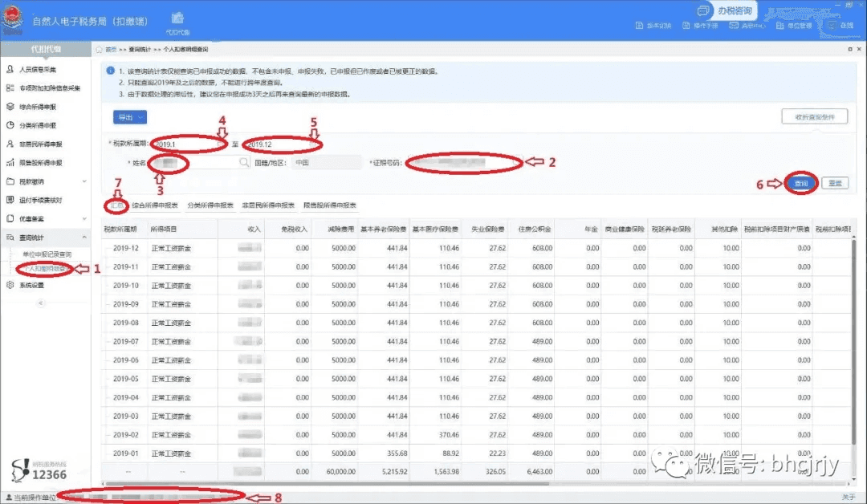Click the total 6,463.00 cell
867x504 pixels.
click(x=539, y=472)
